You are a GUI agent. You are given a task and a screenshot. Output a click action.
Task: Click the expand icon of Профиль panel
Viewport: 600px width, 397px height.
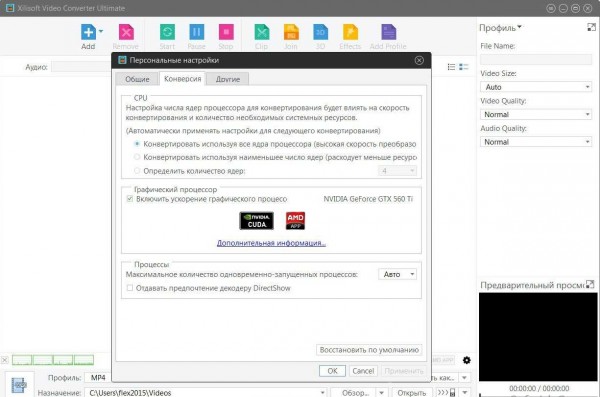(x=591, y=27)
